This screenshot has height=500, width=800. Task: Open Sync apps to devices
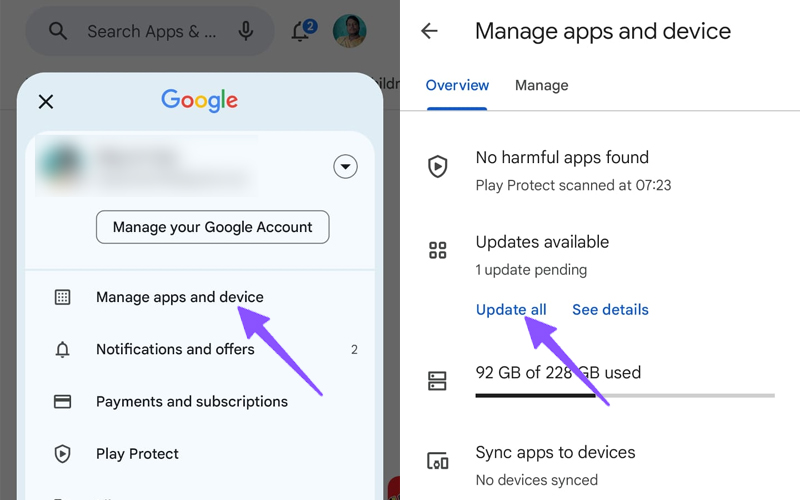click(555, 453)
